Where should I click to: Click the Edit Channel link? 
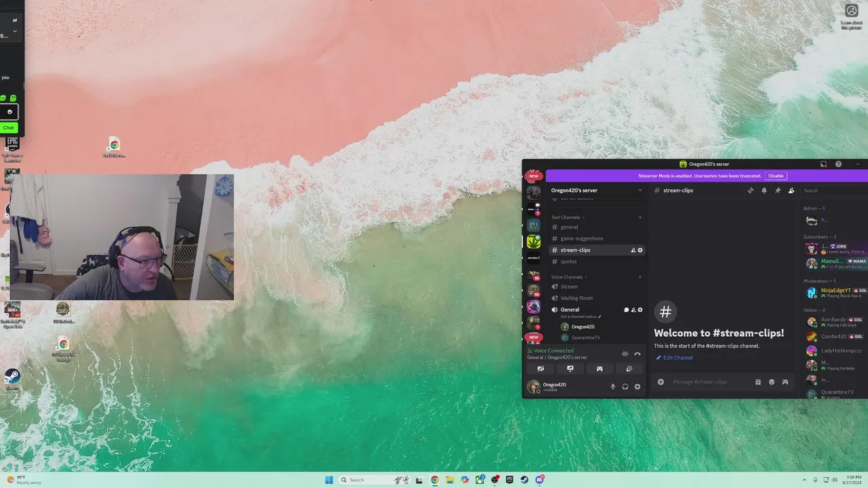pos(675,358)
